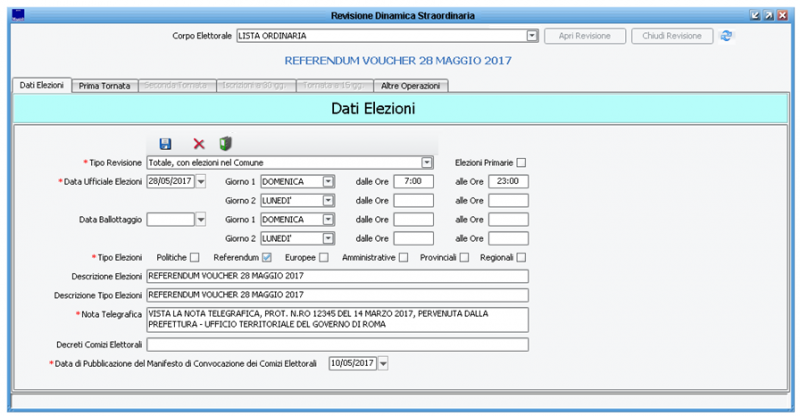Viewport: 800px width, 416px height.
Task: Click the Decreti Comizi Elettorali text field
Action: click(337, 344)
